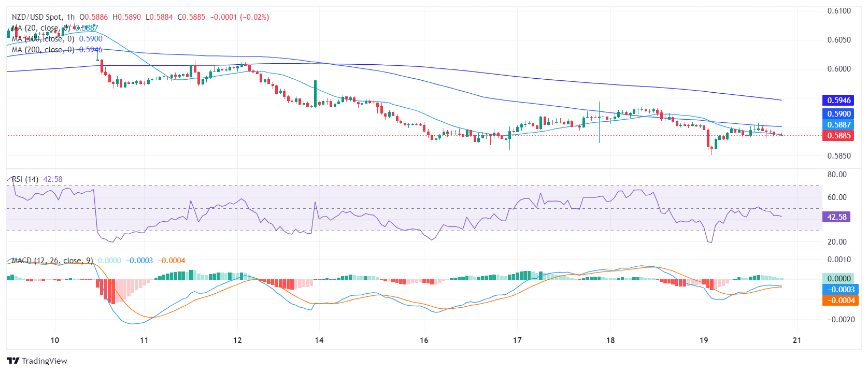Select the RSI (14) indicator label
This screenshot has height=372, width=868.
click(x=25, y=179)
